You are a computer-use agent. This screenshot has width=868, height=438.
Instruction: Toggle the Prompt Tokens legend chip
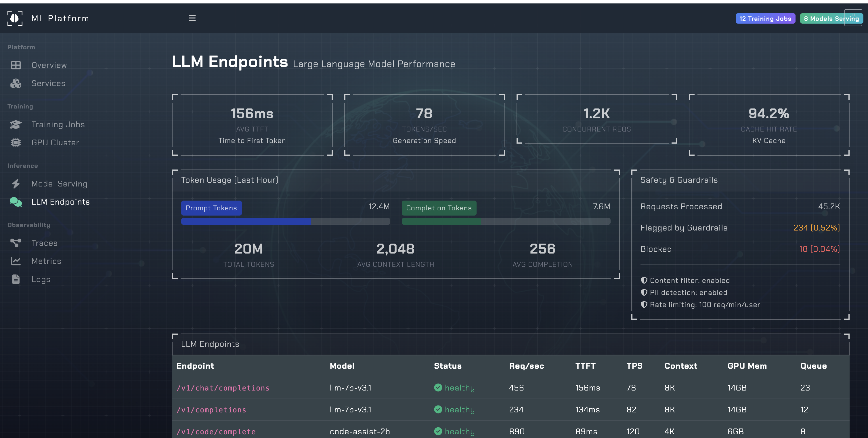[x=211, y=208]
